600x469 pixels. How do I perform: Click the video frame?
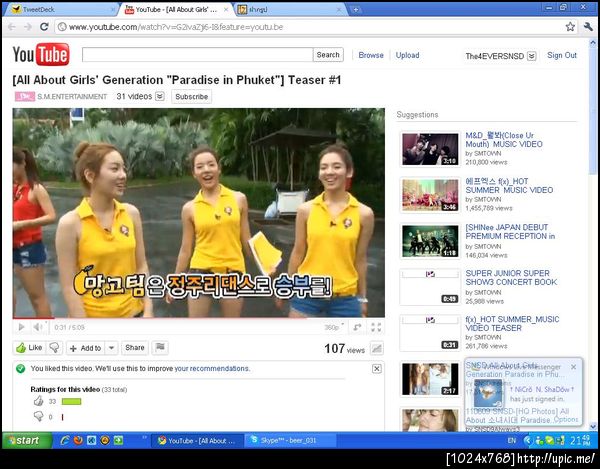198,213
